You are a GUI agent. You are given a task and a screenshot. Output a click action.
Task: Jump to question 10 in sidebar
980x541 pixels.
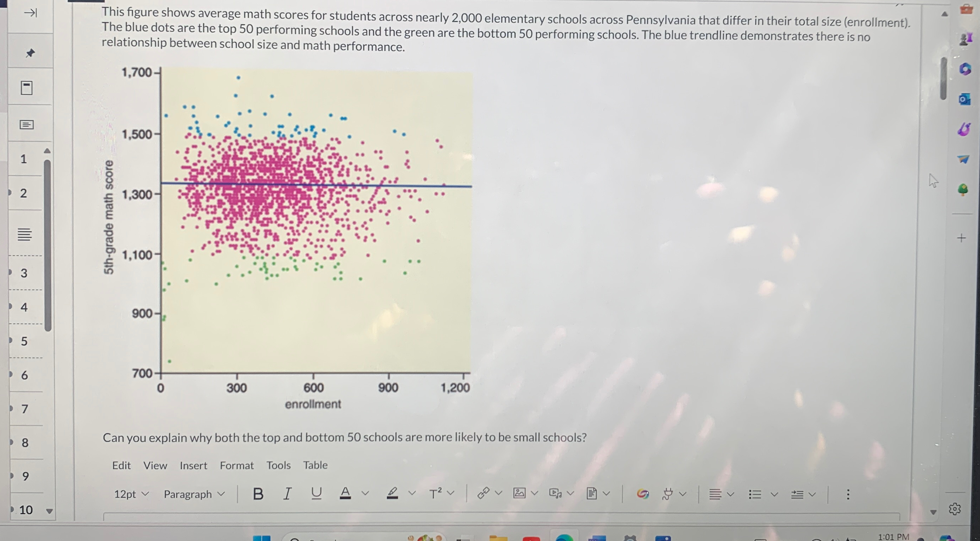pos(26,510)
